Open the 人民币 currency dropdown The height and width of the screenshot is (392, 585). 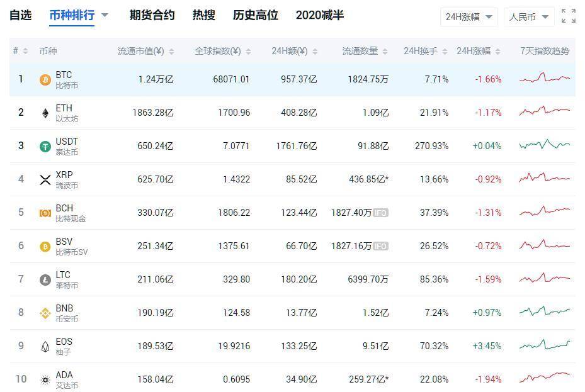click(528, 16)
